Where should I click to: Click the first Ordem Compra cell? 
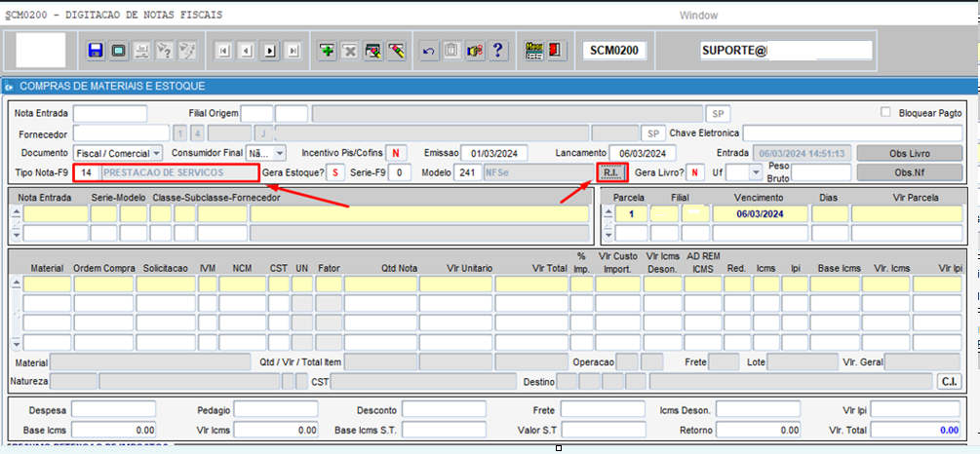point(103,284)
